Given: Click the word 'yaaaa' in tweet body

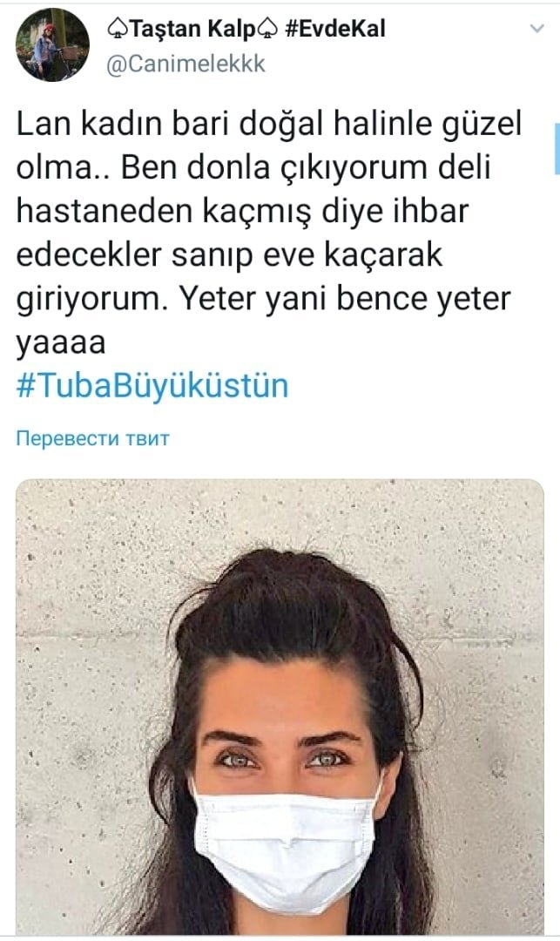Looking at the screenshot, I should 61,342.
